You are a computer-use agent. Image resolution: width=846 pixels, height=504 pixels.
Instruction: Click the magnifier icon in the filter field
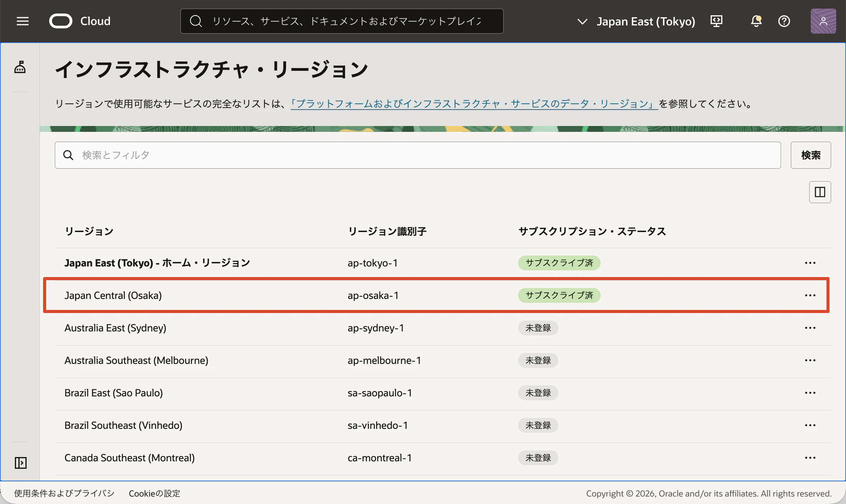[68, 155]
